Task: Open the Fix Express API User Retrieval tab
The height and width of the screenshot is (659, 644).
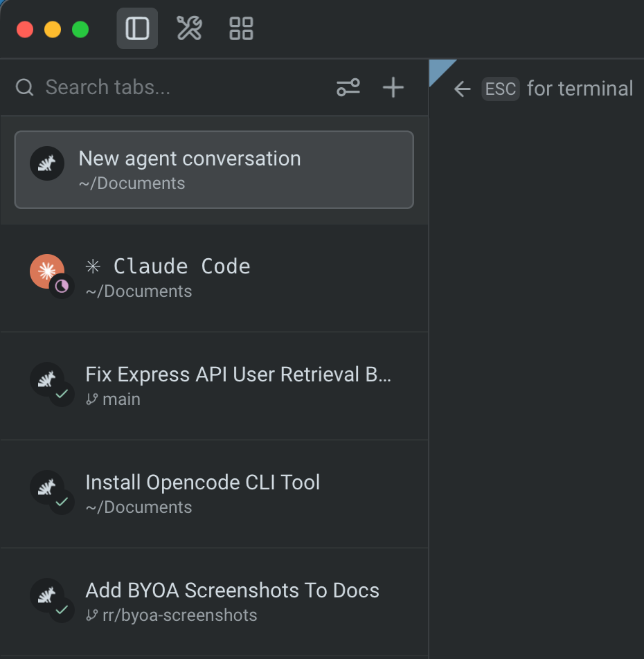Action: click(215, 383)
